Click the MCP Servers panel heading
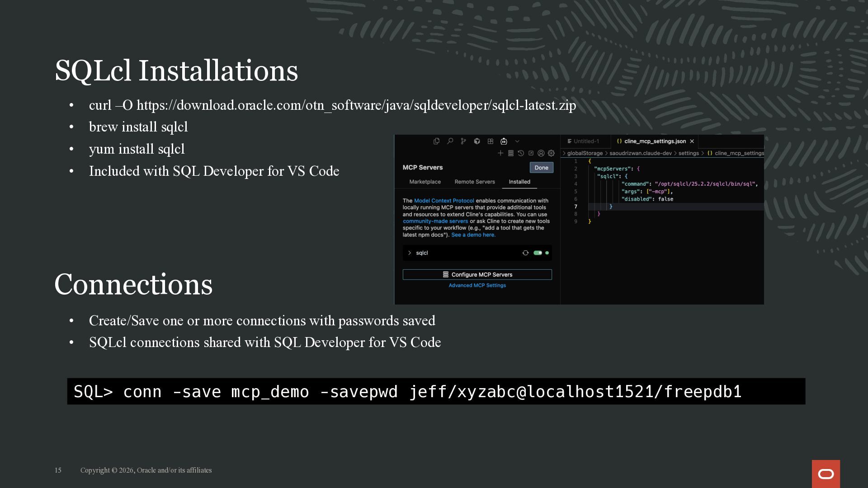 tap(423, 168)
